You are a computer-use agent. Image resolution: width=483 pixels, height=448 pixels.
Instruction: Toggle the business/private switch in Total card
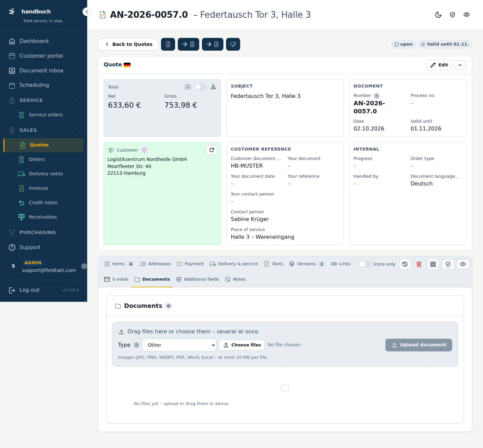click(201, 87)
